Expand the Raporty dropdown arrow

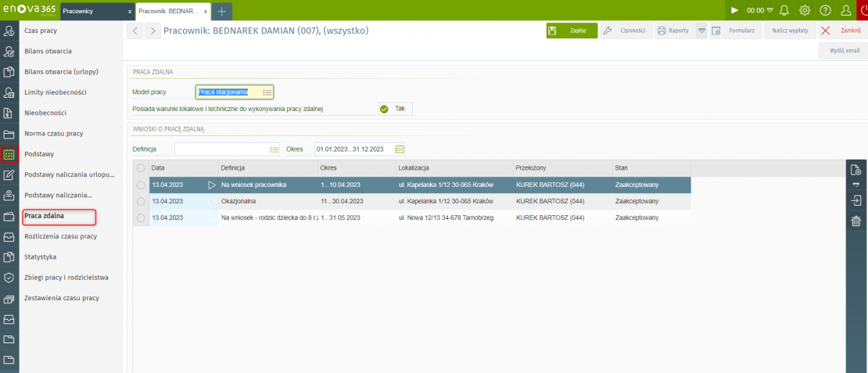click(x=701, y=30)
